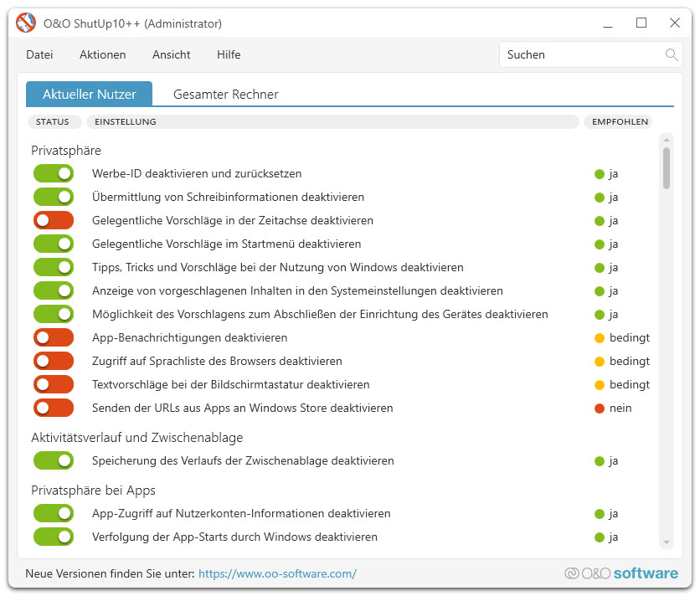Click text App-Benachrichtigungen deaktivieren
Screen dimensions: 700x596
(190, 337)
